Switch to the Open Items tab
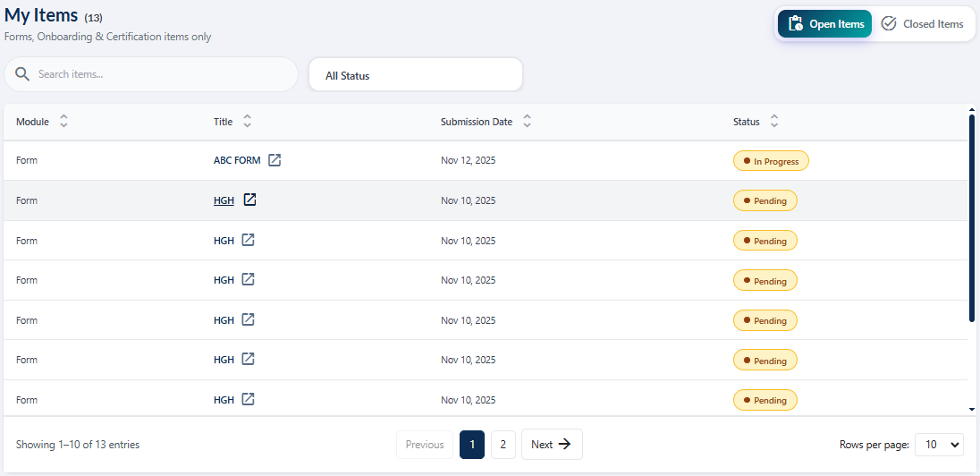This screenshot has width=980, height=476. tap(824, 24)
